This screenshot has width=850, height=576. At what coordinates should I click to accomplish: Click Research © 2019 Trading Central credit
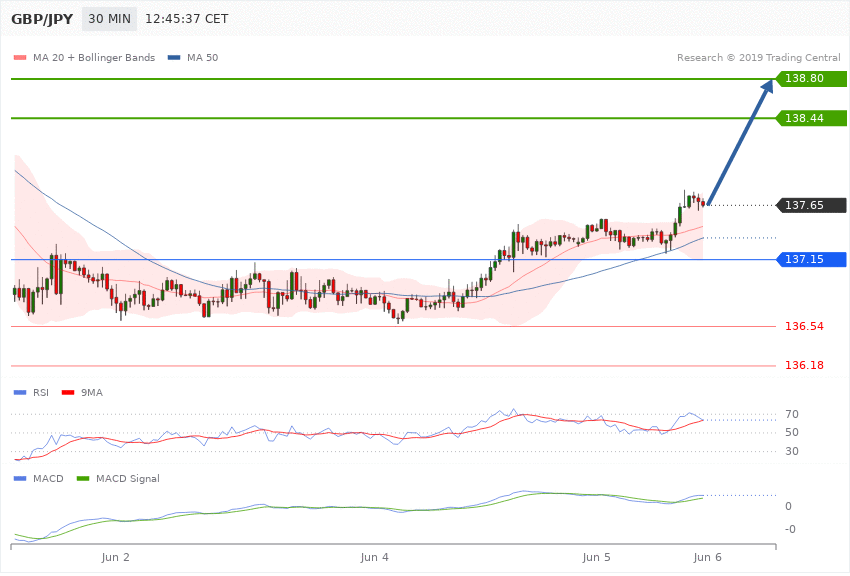758,57
